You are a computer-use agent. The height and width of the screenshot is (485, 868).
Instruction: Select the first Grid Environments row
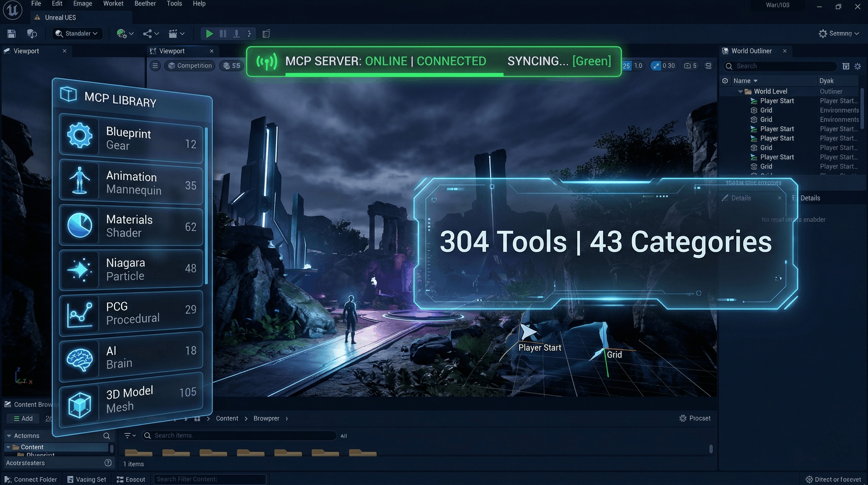791,110
